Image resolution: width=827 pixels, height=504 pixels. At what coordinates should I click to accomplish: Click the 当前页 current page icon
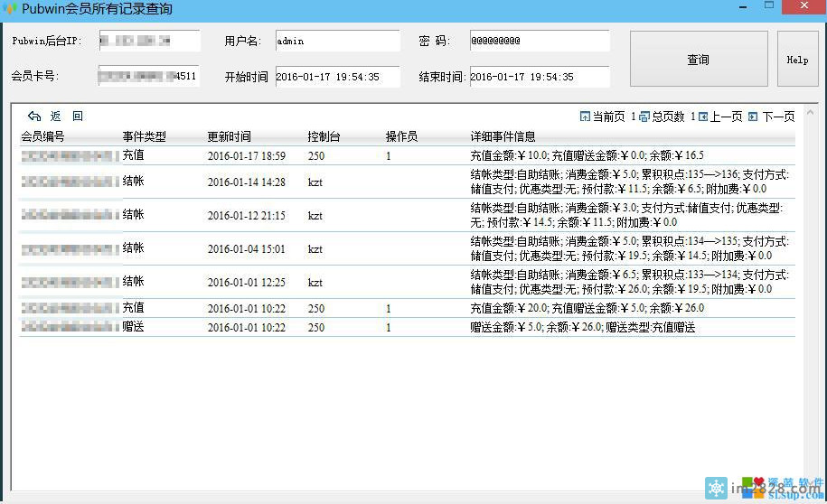[x=585, y=117]
